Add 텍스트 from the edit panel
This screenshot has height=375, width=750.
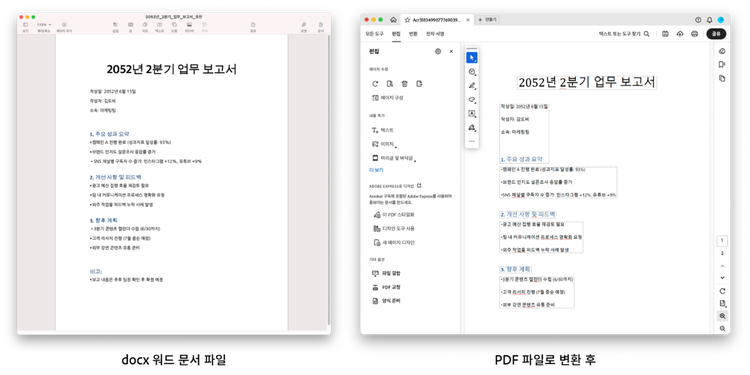click(383, 130)
